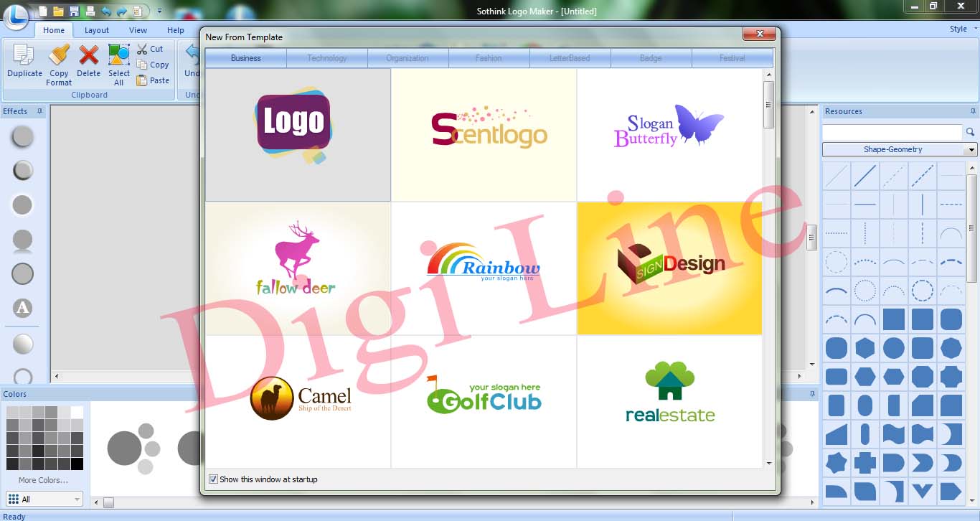Click the New document icon in quick access toolbar
This screenshot has height=521, width=980.
coord(44,11)
